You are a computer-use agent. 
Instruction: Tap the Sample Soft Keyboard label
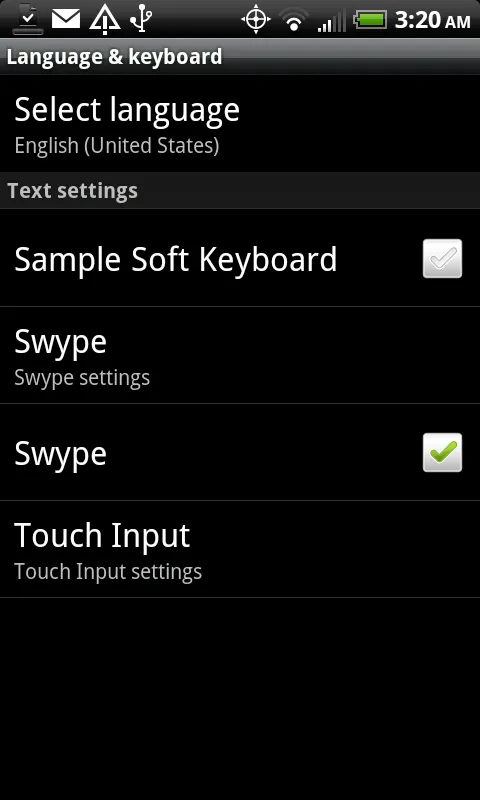tap(175, 259)
